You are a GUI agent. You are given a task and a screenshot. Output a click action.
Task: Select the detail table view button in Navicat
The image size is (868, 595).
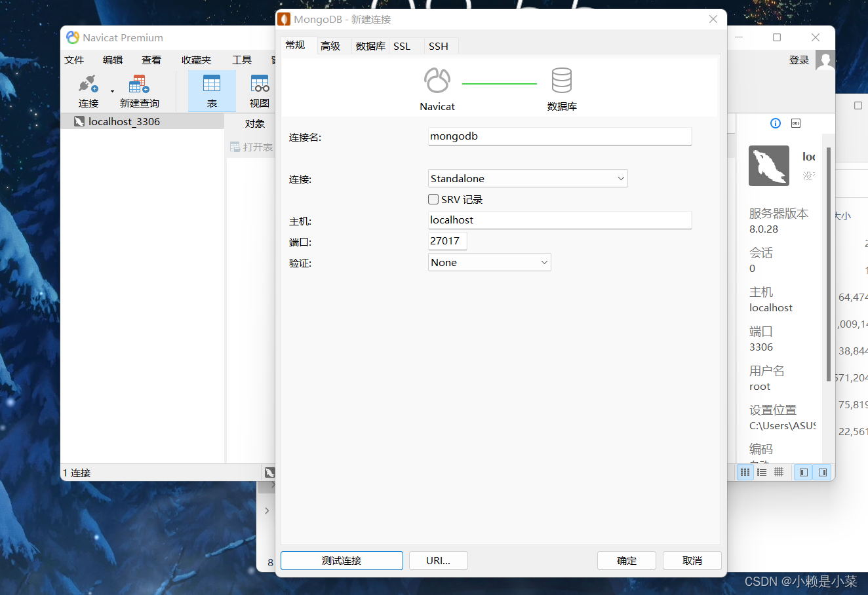click(x=779, y=472)
